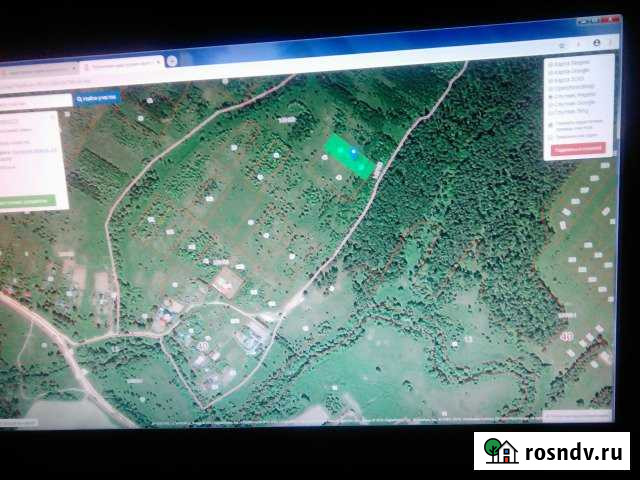
Task: Open the browser profile avatar icon
Action: pyautogui.click(x=596, y=44)
